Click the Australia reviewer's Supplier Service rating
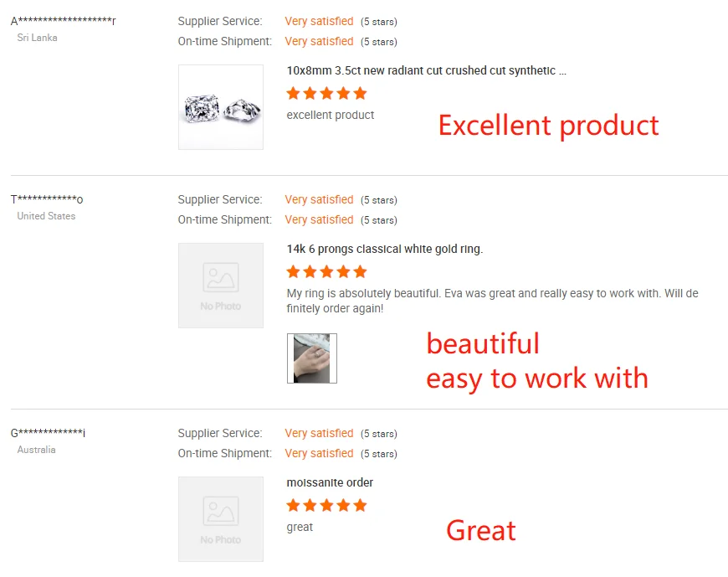This screenshot has height=577, width=728. coord(319,433)
